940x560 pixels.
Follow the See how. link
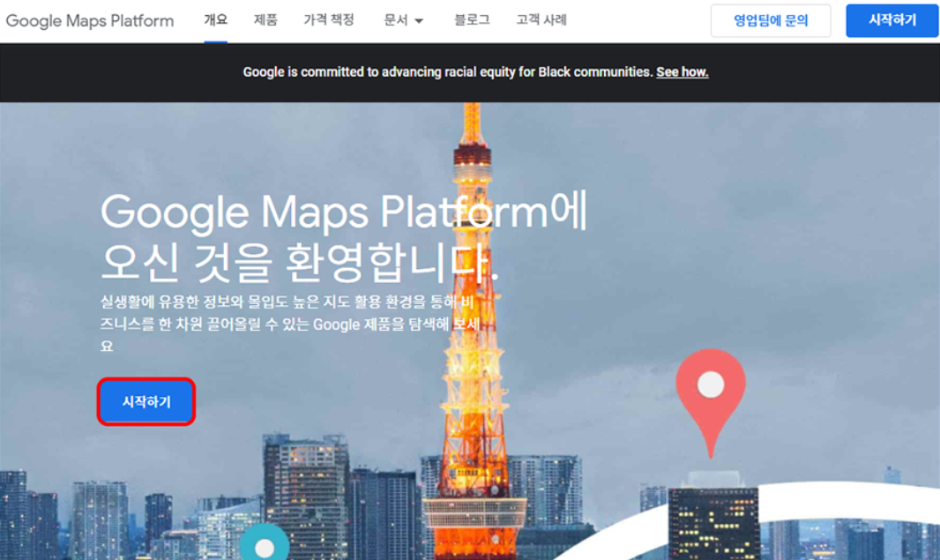[683, 72]
